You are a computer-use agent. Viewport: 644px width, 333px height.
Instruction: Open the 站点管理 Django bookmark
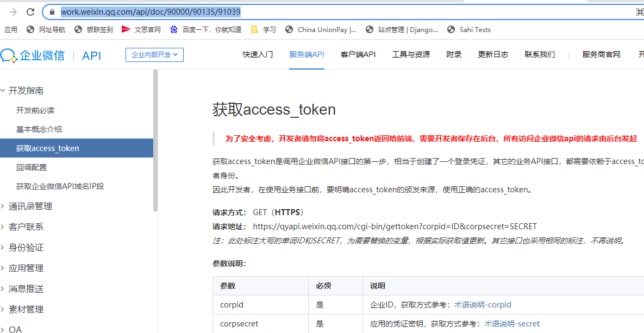pyautogui.click(x=402, y=29)
